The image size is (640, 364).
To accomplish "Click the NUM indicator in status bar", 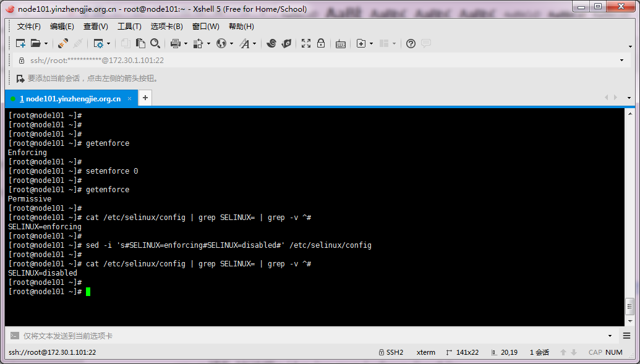I will coord(614,352).
